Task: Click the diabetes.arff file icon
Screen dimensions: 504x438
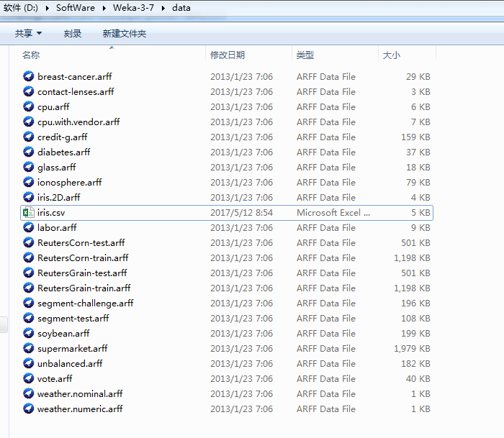Action: tap(29, 152)
